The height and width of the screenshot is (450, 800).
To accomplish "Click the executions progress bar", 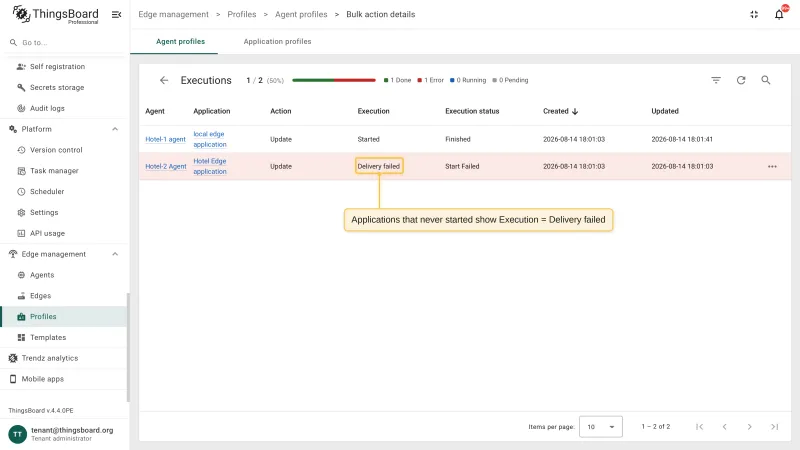I will [334, 80].
